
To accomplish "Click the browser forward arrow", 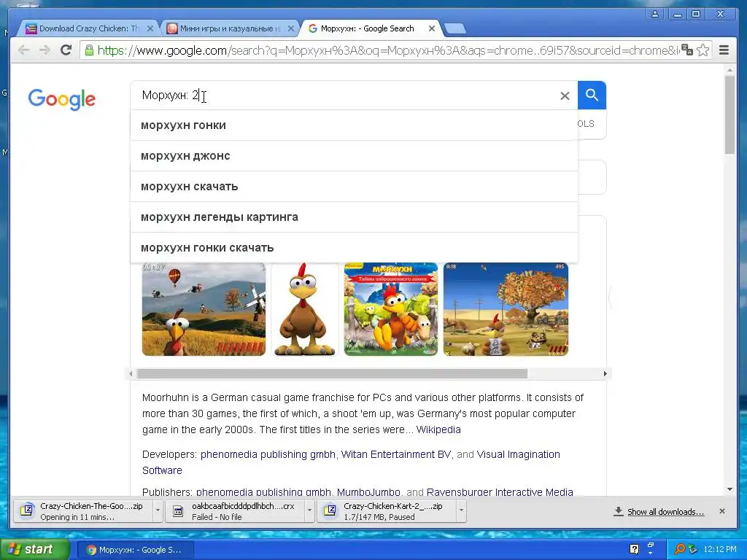I will click(44, 50).
